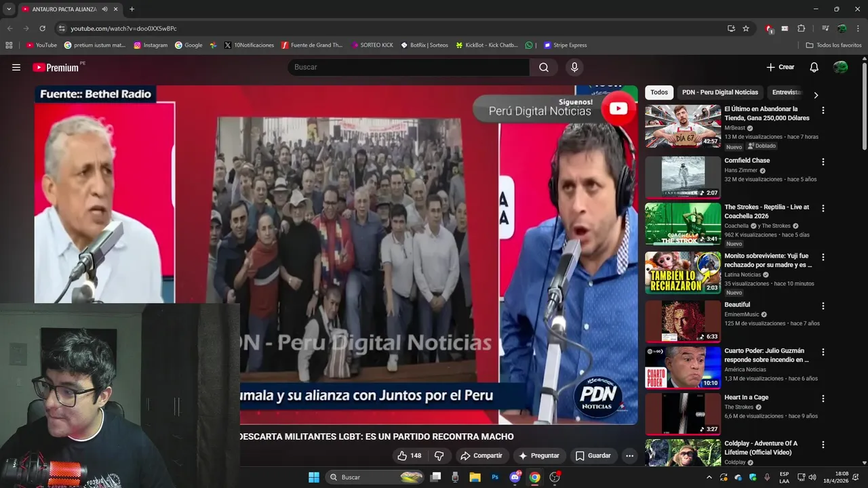Open Windows Start menu
868x488 pixels.
coord(314,477)
